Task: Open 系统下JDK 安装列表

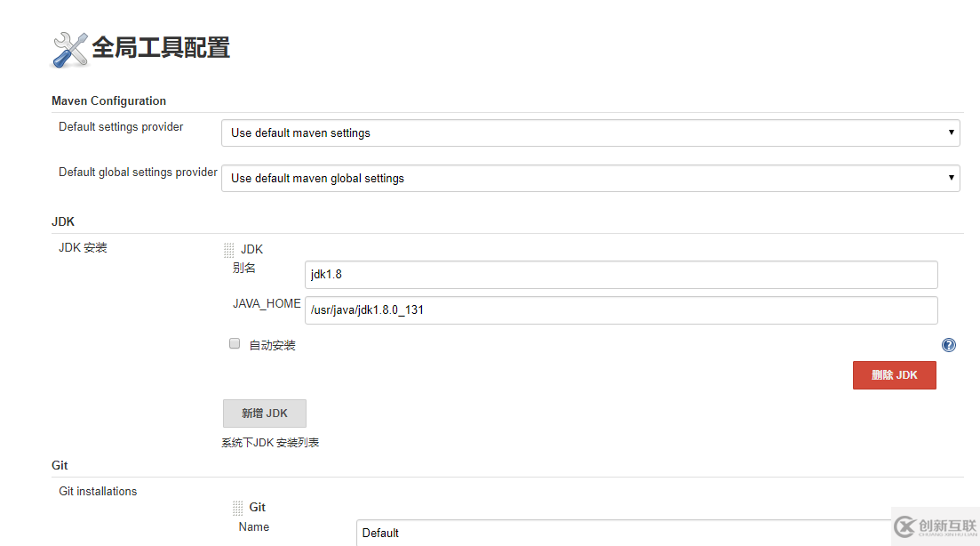Action: 269,441
